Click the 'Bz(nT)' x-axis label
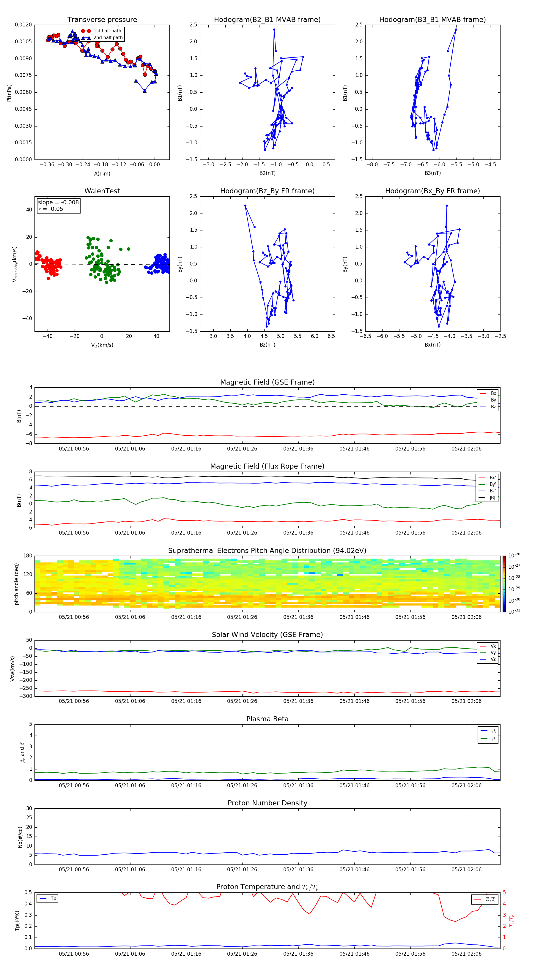This screenshot has width=535, height=980. coord(267,345)
